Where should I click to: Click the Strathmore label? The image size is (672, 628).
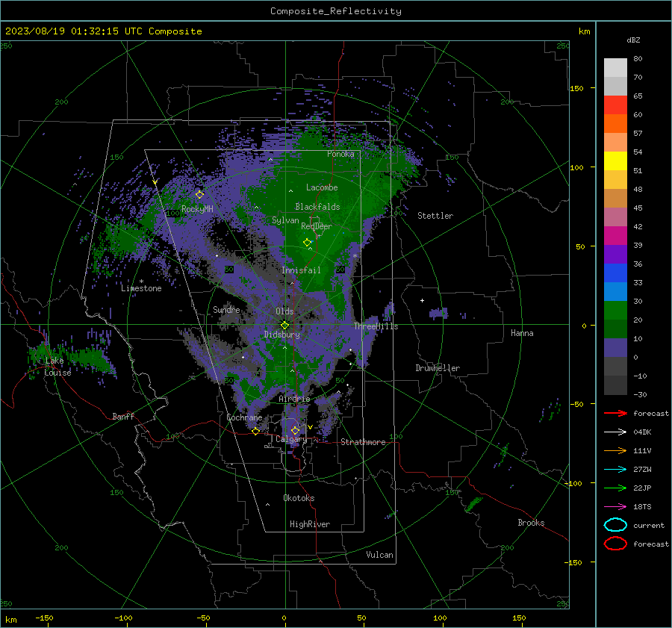pos(363,442)
